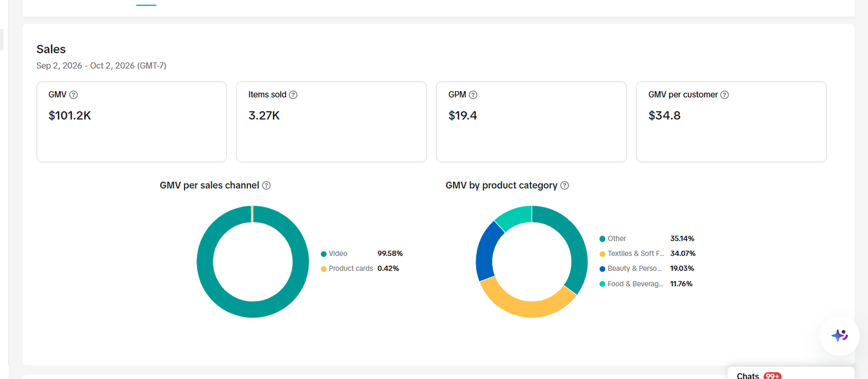
Task: Select the Items sold metric card
Action: (x=331, y=122)
